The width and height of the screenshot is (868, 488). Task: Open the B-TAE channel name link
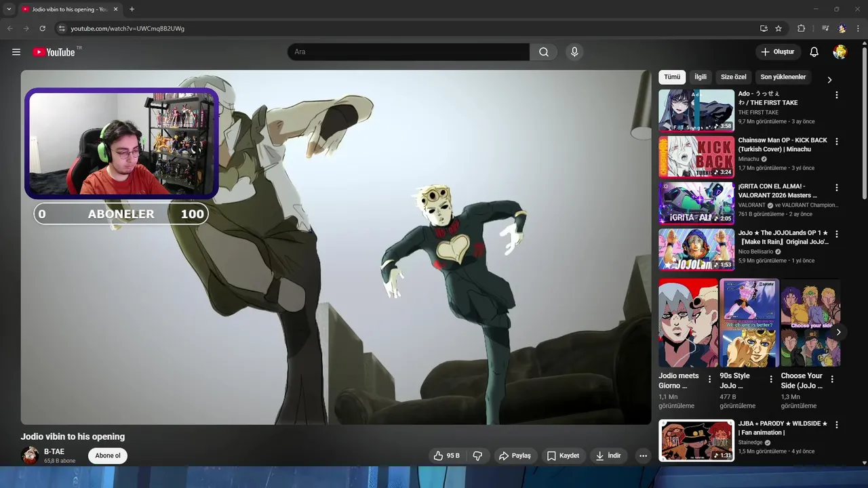pyautogui.click(x=54, y=451)
